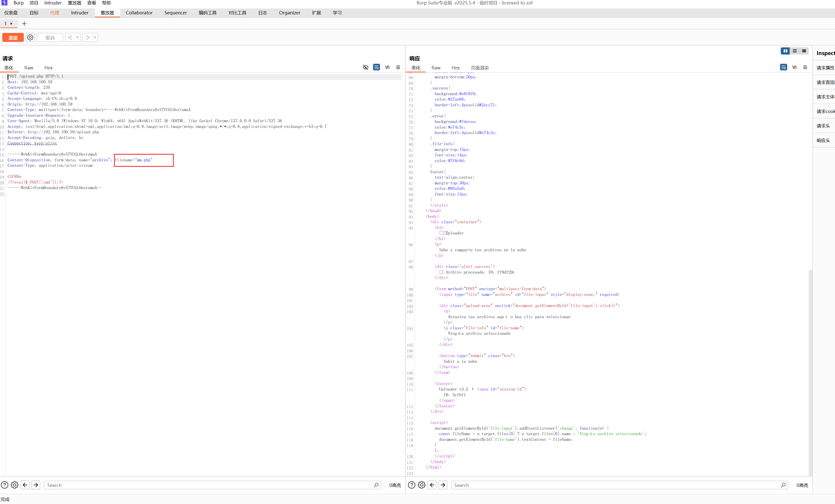The image size is (835, 504).
Task: Switch to top-bottom split layout icon
Action: [x=795, y=51]
